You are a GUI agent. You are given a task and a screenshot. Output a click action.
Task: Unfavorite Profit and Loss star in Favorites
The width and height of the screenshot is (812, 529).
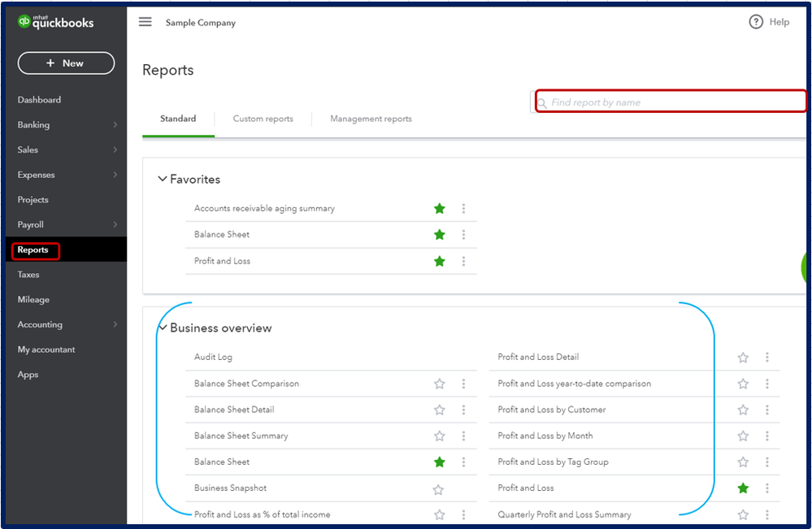440,262
